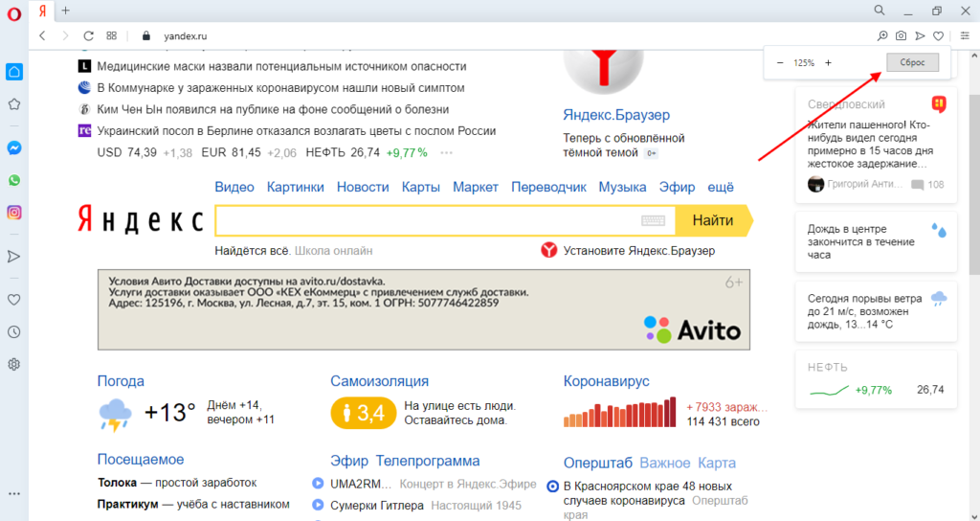Click the yellow Найти search button
The width and height of the screenshot is (980, 521).
pyautogui.click(x=712, y=221)
